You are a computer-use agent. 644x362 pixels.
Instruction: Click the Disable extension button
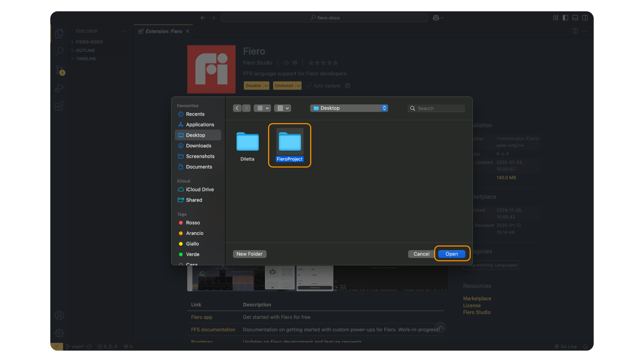click(253, 86)
